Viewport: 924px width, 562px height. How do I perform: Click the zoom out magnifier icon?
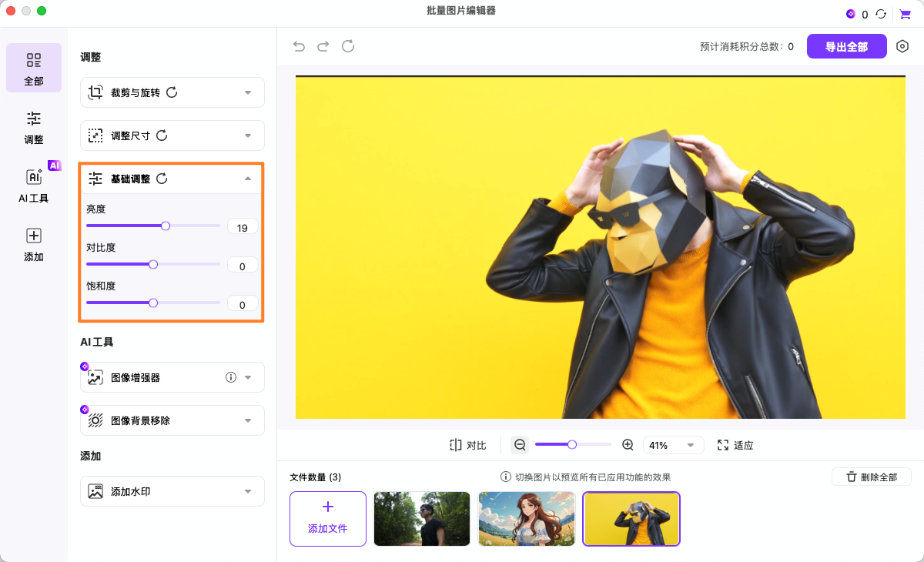[x=520, y=444]
